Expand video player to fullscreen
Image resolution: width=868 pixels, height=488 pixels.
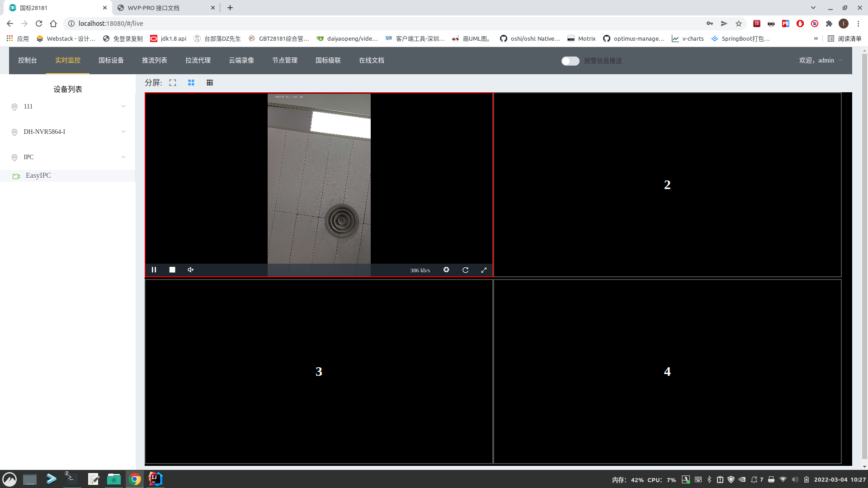(x=484, y=270)
